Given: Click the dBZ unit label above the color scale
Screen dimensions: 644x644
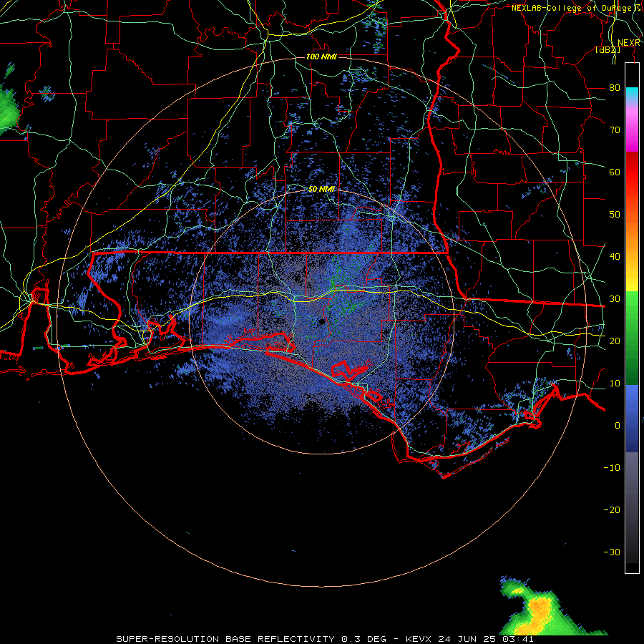Looking at the screenshot, I should [608, 50].
